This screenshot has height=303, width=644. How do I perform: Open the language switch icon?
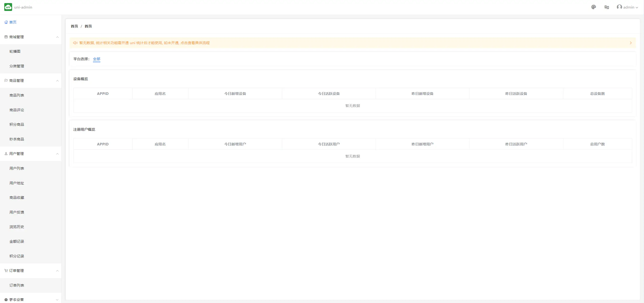point(607,7)
